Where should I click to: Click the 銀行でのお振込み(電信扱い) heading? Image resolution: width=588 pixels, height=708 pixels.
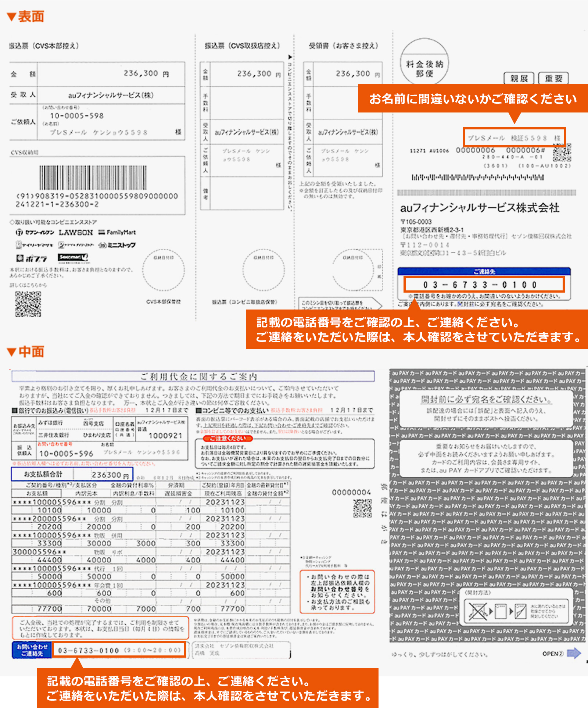point(50,410)
